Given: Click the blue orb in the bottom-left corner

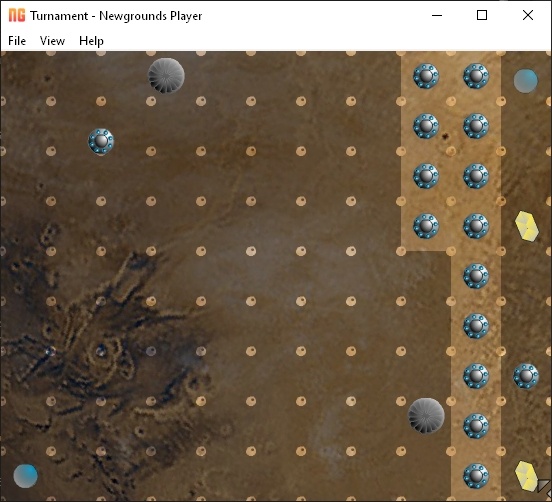Looking at the screenshot, I should [25, 476].
